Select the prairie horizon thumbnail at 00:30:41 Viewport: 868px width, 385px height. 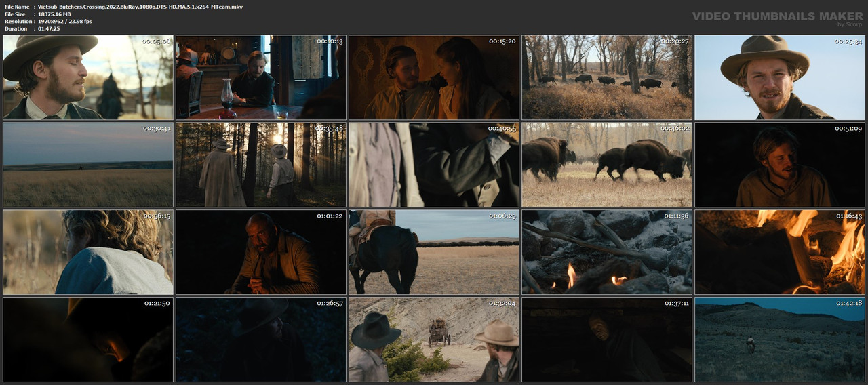88,165
